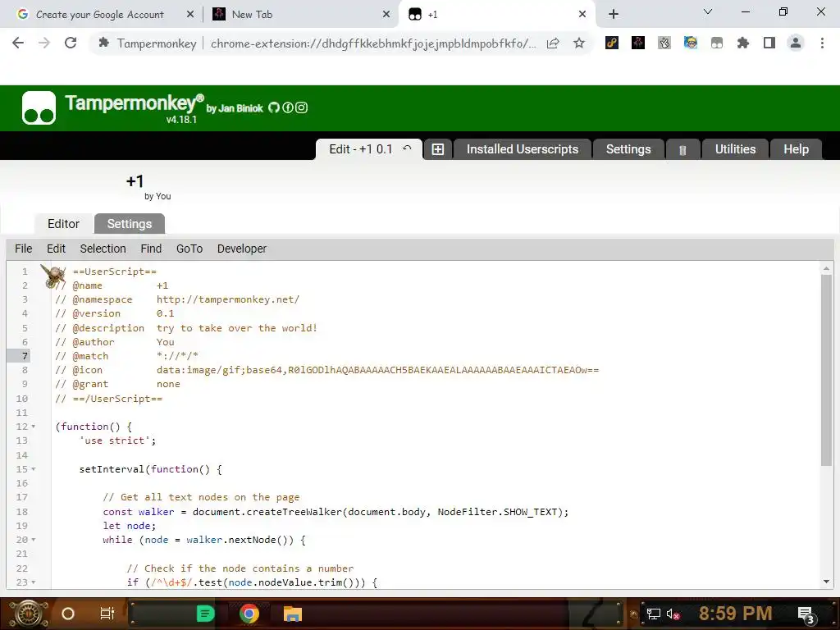Open the GoTo menu

189,249
